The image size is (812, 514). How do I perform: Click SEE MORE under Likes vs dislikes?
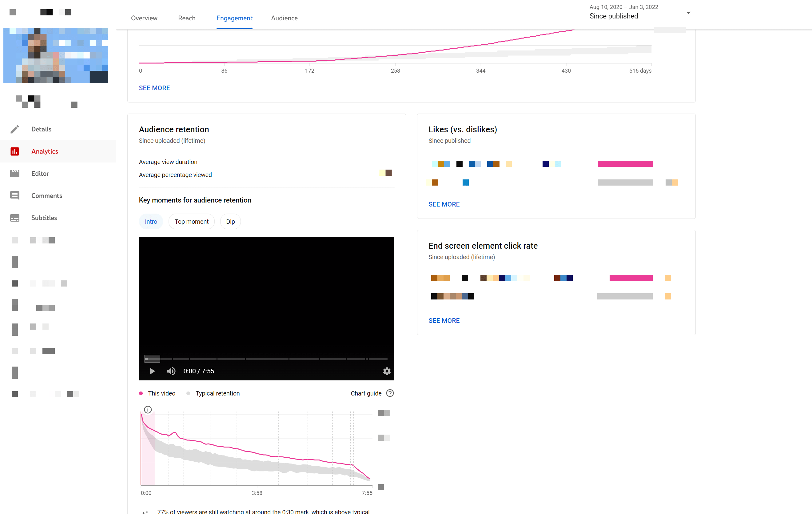pos(444,204)
